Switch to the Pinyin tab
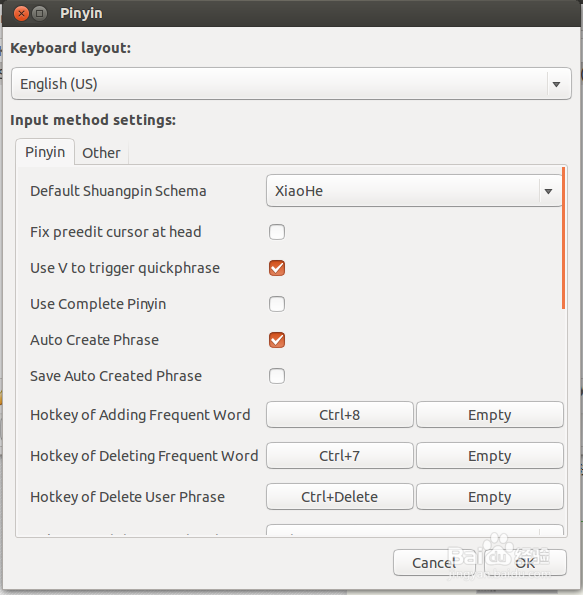This screenshot has height=595, width=583. [45, 152]
